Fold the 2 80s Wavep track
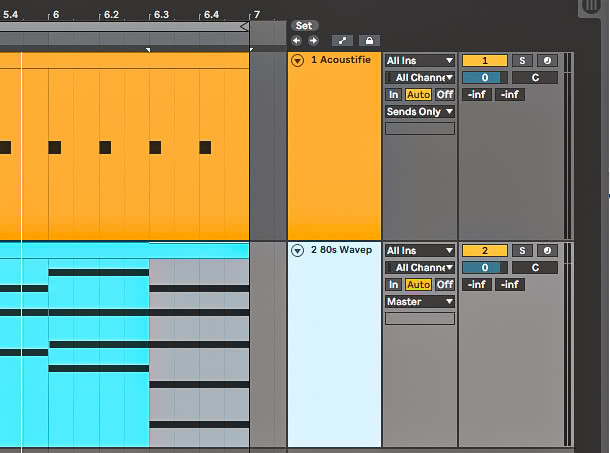The image size is (610, 453). [298, 251]
